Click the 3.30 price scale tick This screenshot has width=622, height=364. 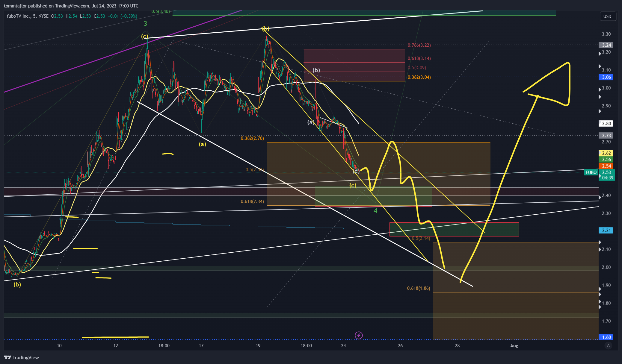click(x=606, y=34)
